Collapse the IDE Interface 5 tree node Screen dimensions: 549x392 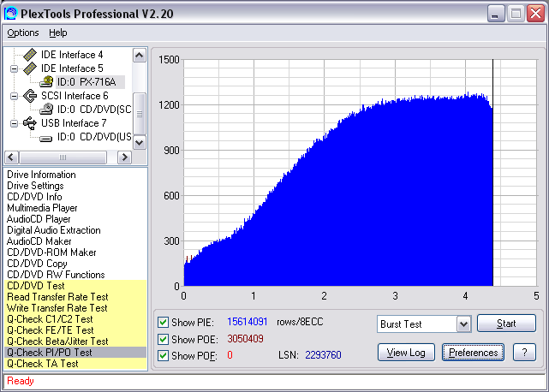point(14,68)
